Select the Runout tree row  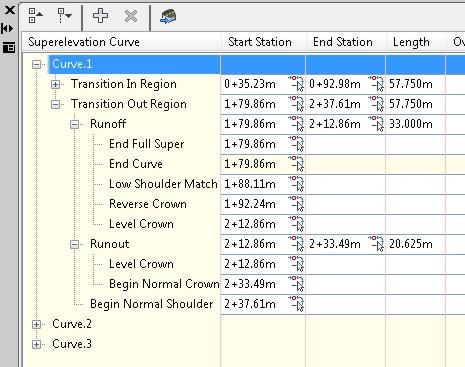click(x=109, y=244)
